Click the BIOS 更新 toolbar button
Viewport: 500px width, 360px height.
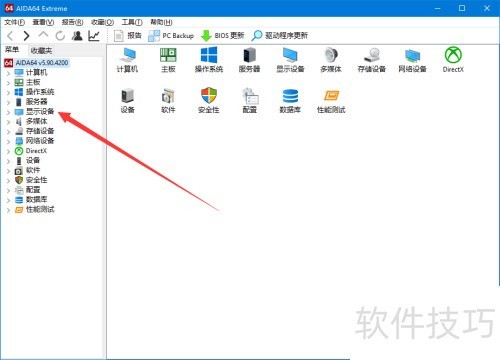(222, 35)
